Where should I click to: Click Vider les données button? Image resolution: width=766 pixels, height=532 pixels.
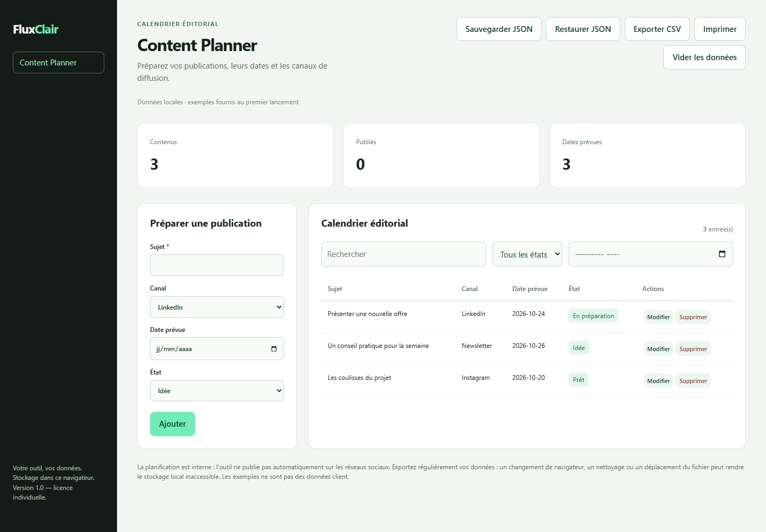click(704, 57)
